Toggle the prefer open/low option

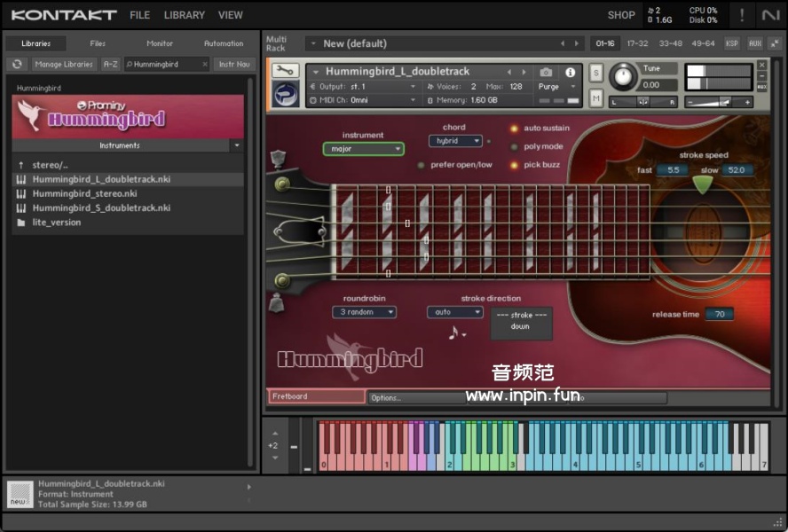(x=421, y=165)
